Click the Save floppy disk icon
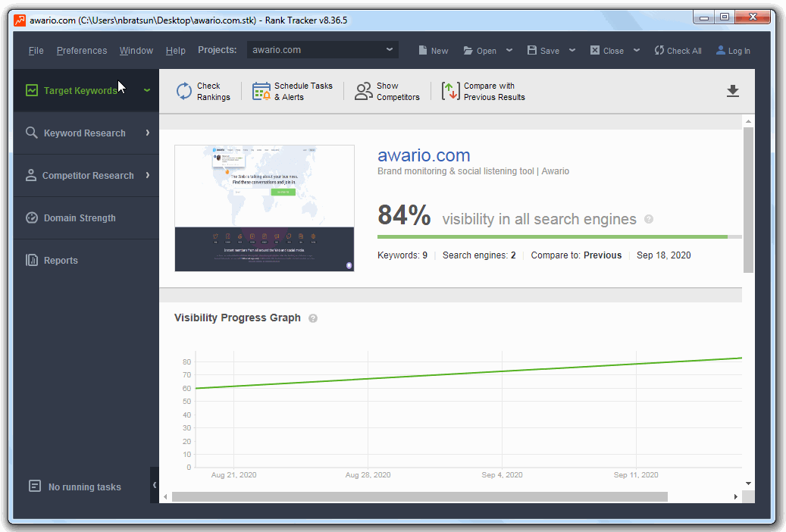 [x=532, y=50]
